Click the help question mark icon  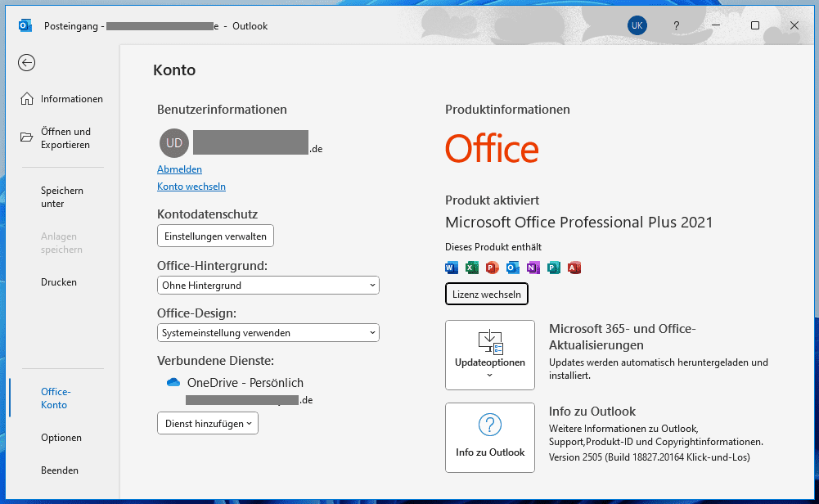pyautogui.click(x=676, y=25)
